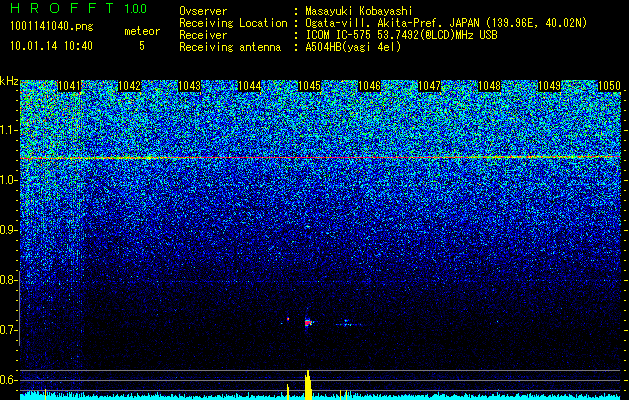
Task: Click the 1043 time marker
Action: pyautogui.click(x=189, y=86)
